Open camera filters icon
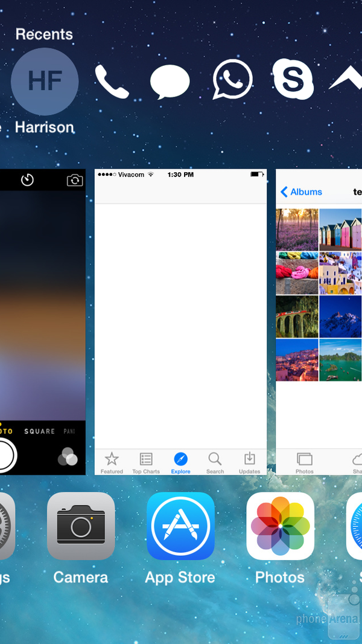Viewport: 362px width, 644px height. 68,456
